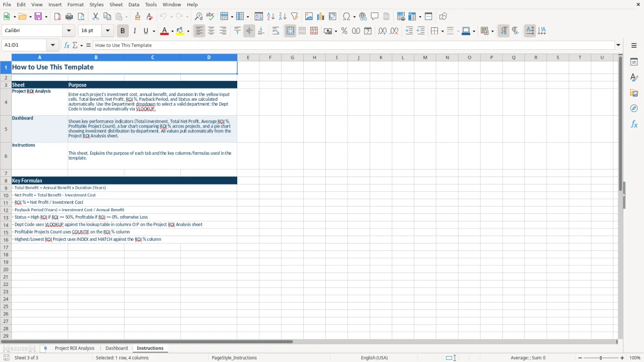Click the Copy icon
This screenshot has width=644, height=362.
107,17
